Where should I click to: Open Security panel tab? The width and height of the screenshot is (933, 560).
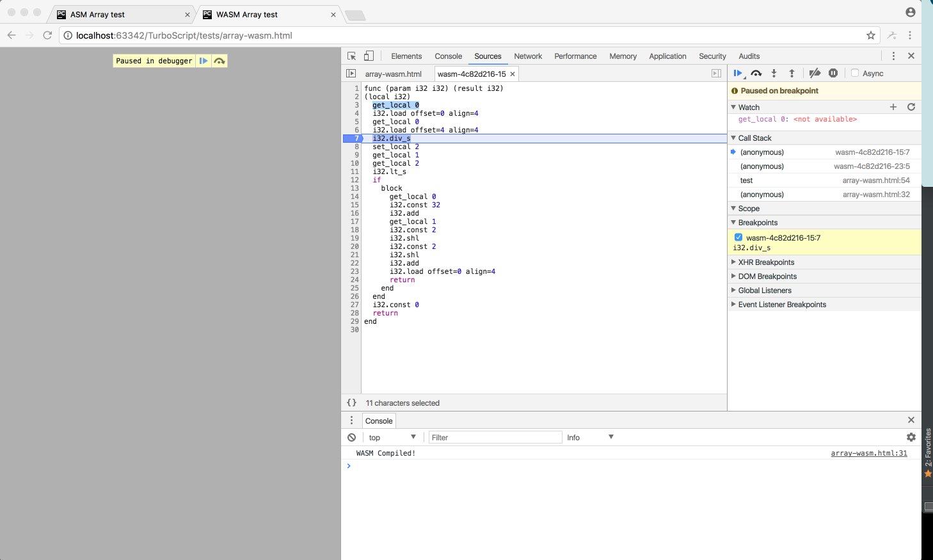(x=712, y=56)
